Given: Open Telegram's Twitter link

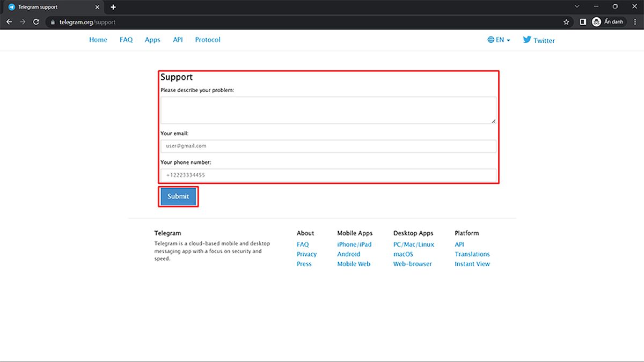Looking at the screenshot, I should tap(539, 40).
